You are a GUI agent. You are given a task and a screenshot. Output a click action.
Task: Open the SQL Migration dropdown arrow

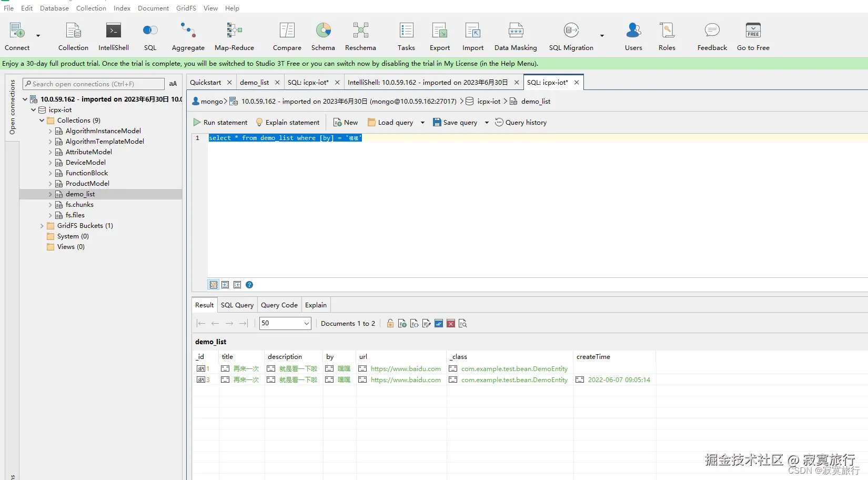click(602, 36)
